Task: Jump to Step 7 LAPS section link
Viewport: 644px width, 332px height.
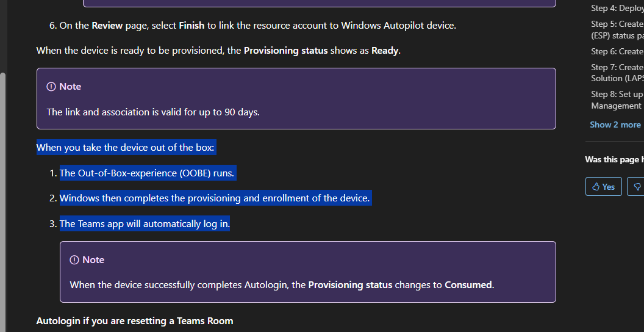Action: pyautogui.click(x=617, y=73)
